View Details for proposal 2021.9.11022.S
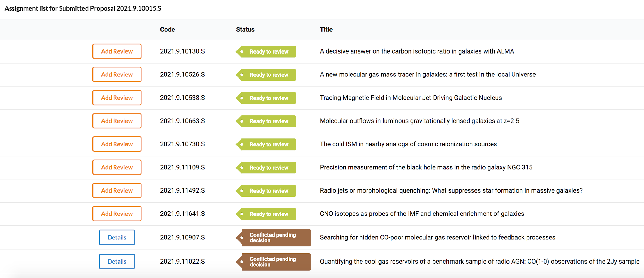This screenshot has width=644, height=278. 117,261
